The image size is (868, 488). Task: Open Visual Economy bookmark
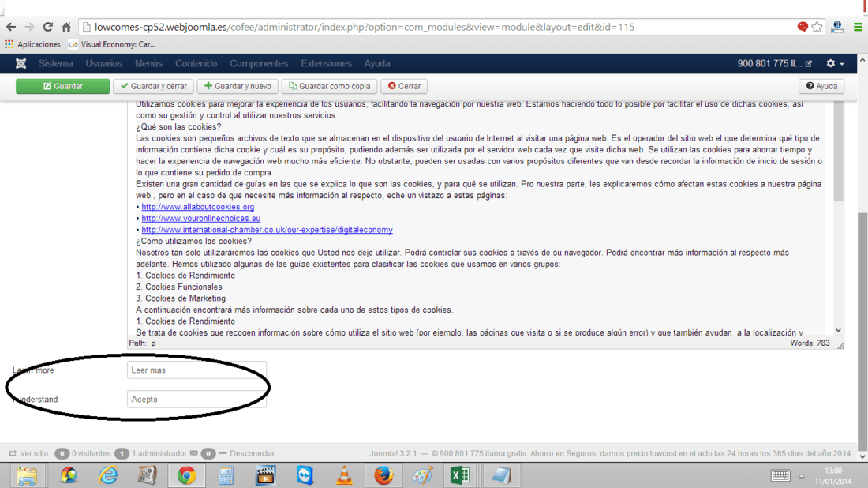coord(112,44)
